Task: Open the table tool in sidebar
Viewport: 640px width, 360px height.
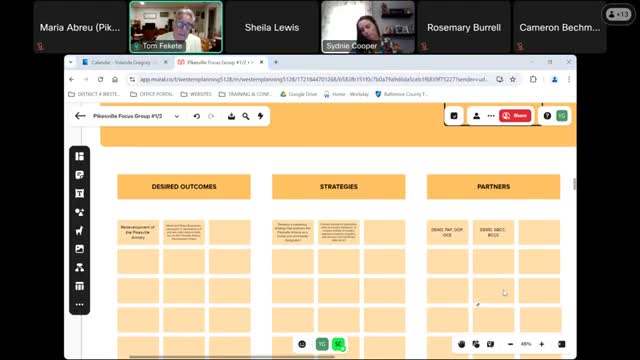Action: 80,286
